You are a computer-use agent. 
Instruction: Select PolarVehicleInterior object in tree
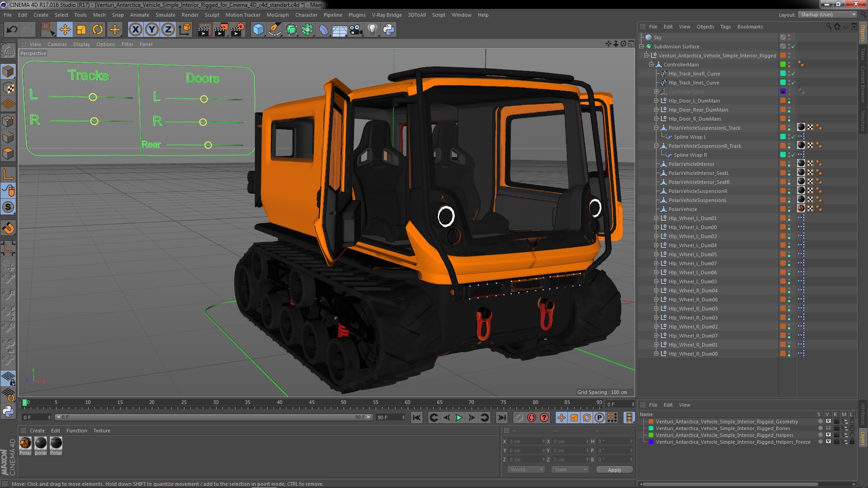[x=691, y=164]
